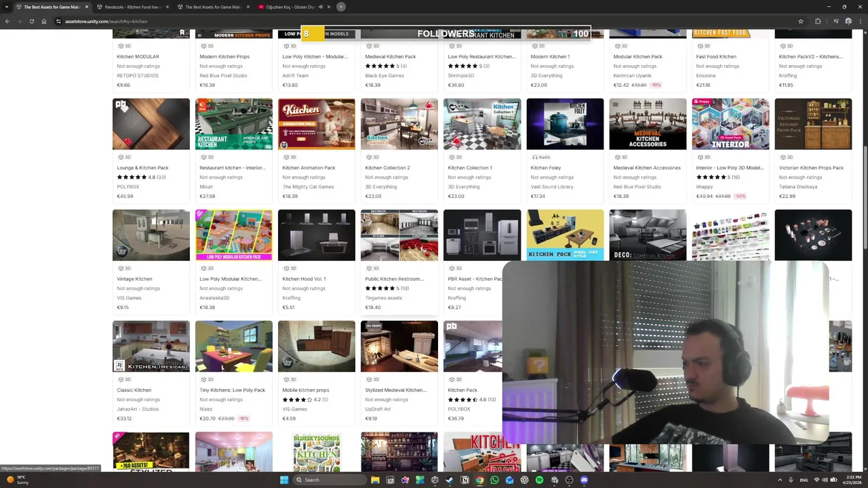The width and height of the screenshot is (868, 488).
Task: Open Public Kitchen Restroom asset title
Action: click(394, 279)
